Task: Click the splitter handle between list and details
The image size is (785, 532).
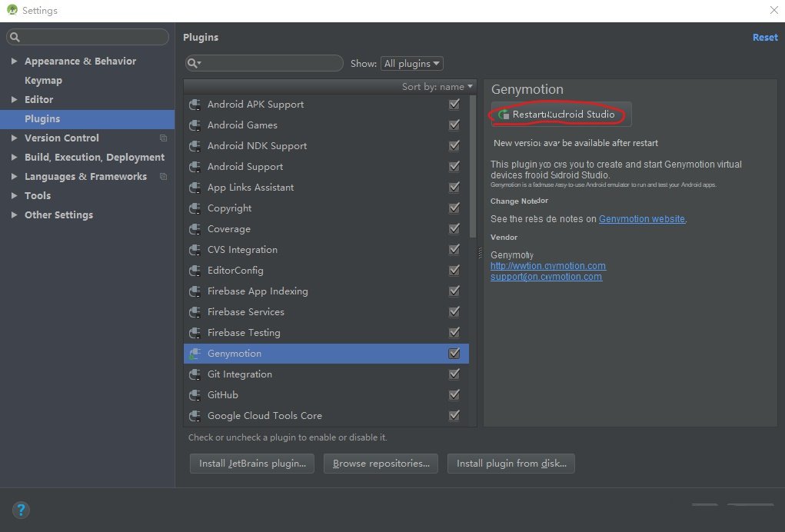Action: (480, 253)
